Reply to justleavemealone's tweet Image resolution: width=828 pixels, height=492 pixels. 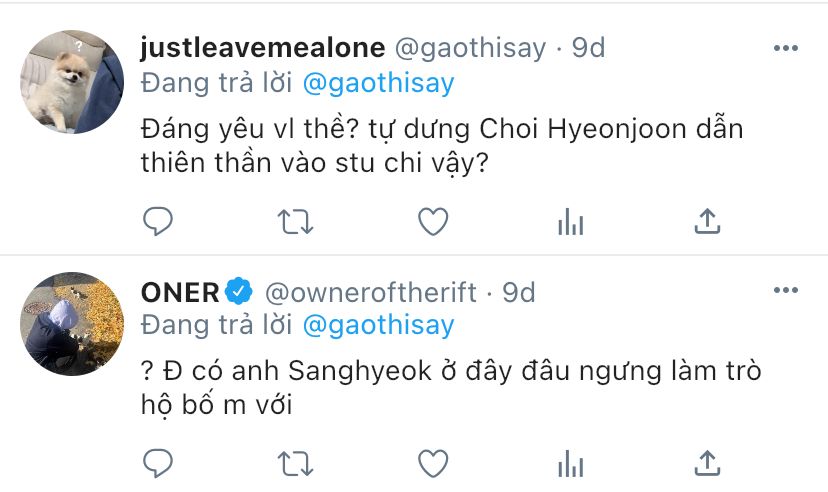click(158, 220)
